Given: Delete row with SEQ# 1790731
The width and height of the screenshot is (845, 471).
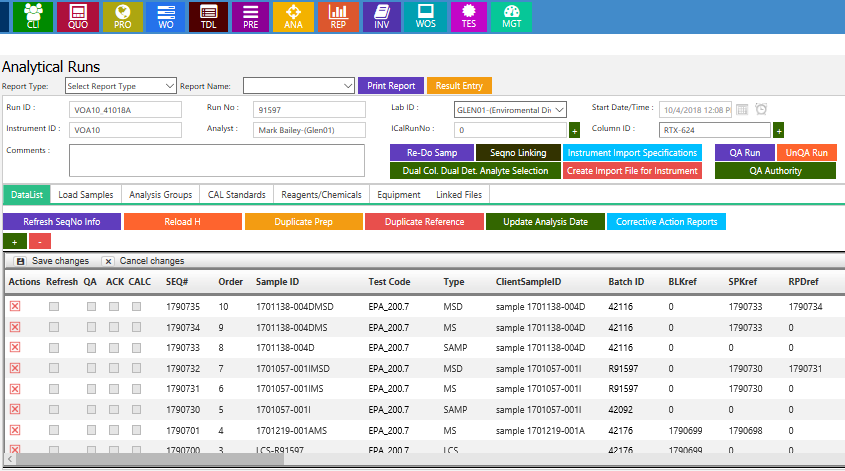Looking at the screenshot, I should click(x=15, y=389).
